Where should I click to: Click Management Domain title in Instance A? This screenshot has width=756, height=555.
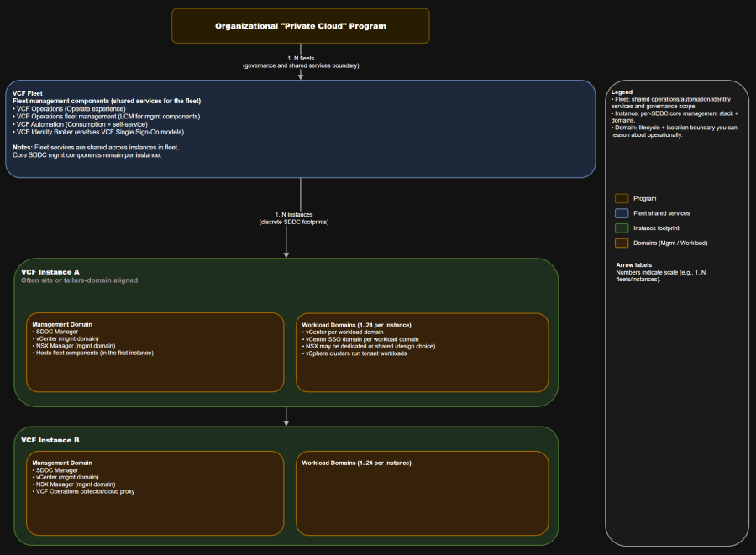point(62,324)
